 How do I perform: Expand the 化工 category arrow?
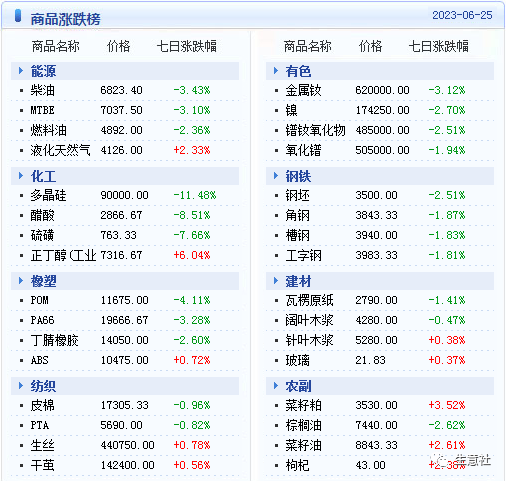point(21,176)
